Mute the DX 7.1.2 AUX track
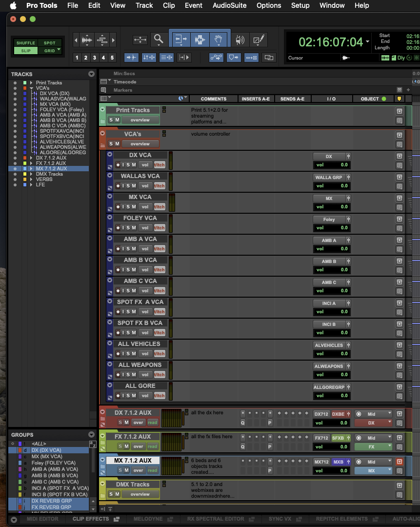 126,423
